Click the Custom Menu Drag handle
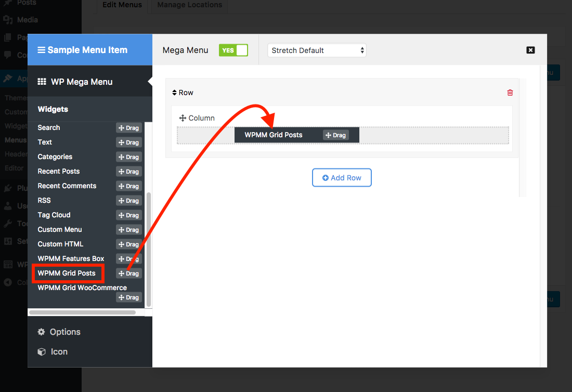This screenshot has width=572, height=392. tap(129, 230)
